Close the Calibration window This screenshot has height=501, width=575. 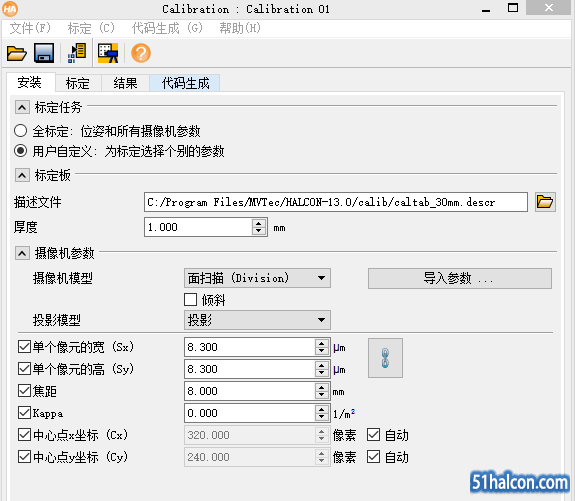(549, 8)
